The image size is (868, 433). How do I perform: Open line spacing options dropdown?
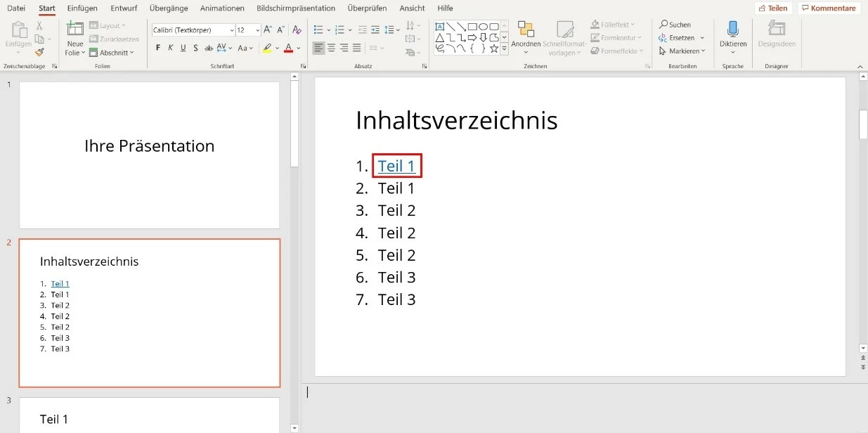coord(398,30)
